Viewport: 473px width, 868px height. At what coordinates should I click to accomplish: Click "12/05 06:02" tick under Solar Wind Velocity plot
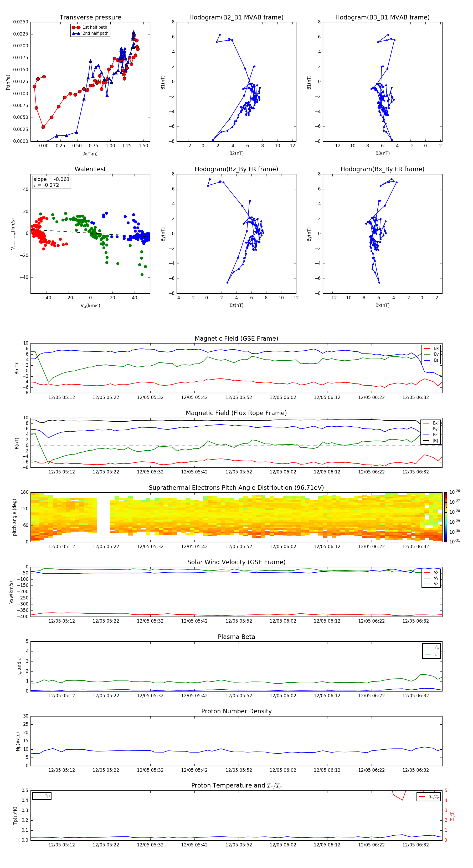(x=283, y=621)
